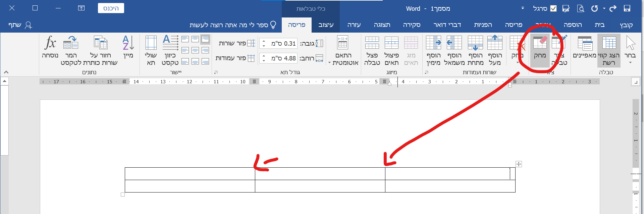The width and height of the screenshot is (644, 214).
Task: Switch to the Review (סקירה) tab
Action: [412, 25]
